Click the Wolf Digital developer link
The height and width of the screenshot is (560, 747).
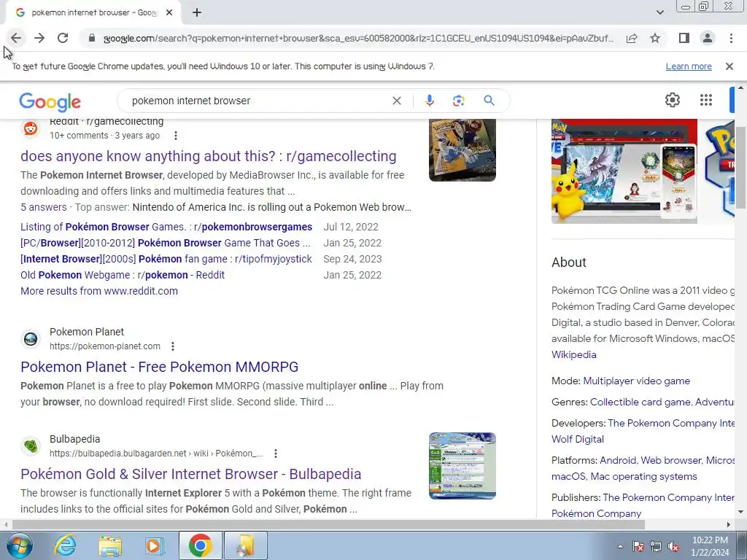(x=578, y=439)
